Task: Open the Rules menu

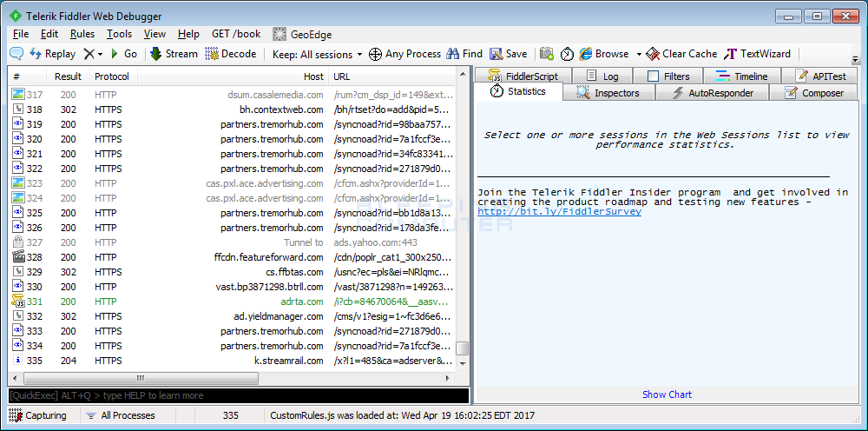Action: coord(82,35)
